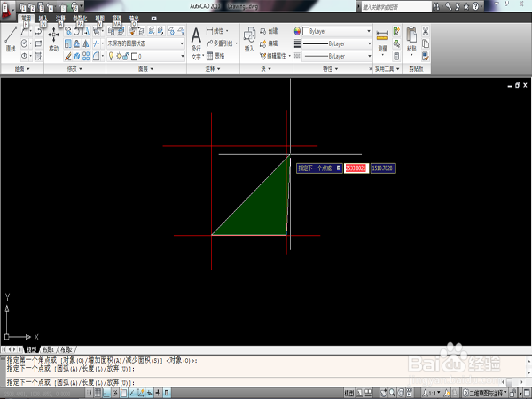Viewport: 532px width, 399px height.
Task: Select the Line (直线) tool
Action: coord(11,39)
